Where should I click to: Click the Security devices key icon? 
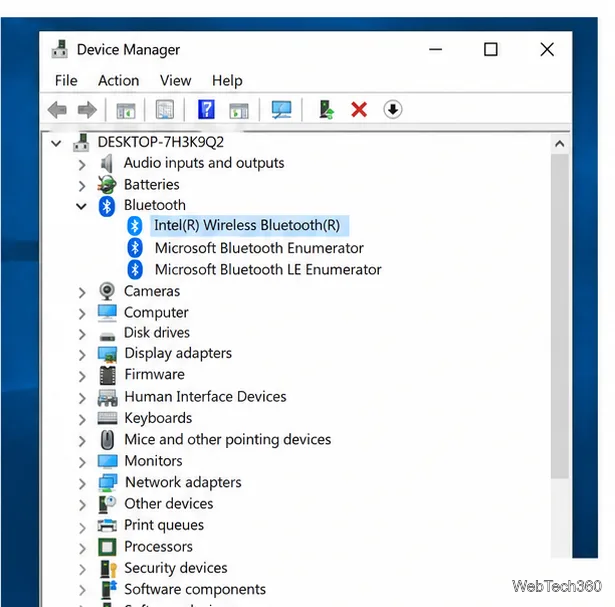tap(109, 569)
